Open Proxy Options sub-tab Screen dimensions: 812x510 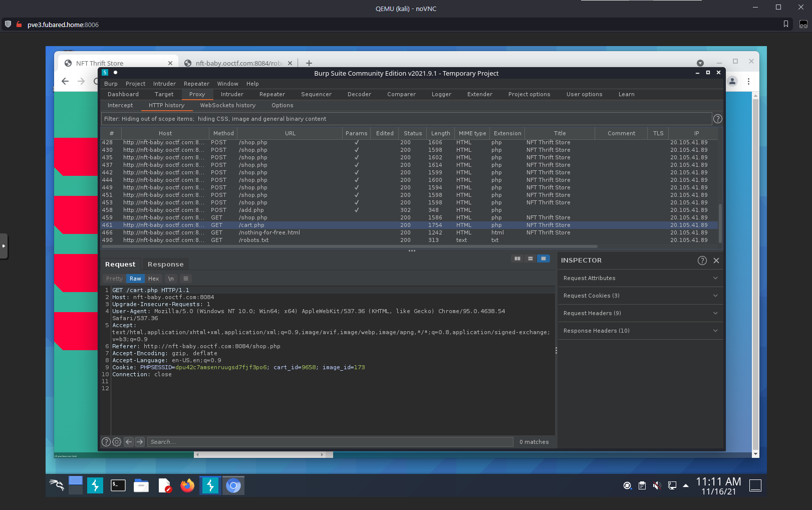283,105
